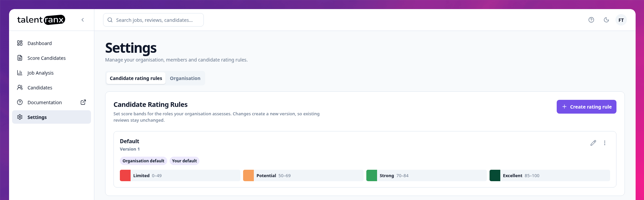Collapse the sidebar with the chevron
644x200 pixels.
coord(83,20)
